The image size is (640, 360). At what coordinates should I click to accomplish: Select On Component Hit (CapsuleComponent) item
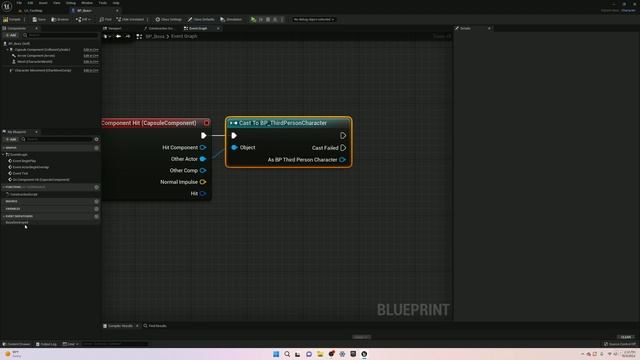40,180
